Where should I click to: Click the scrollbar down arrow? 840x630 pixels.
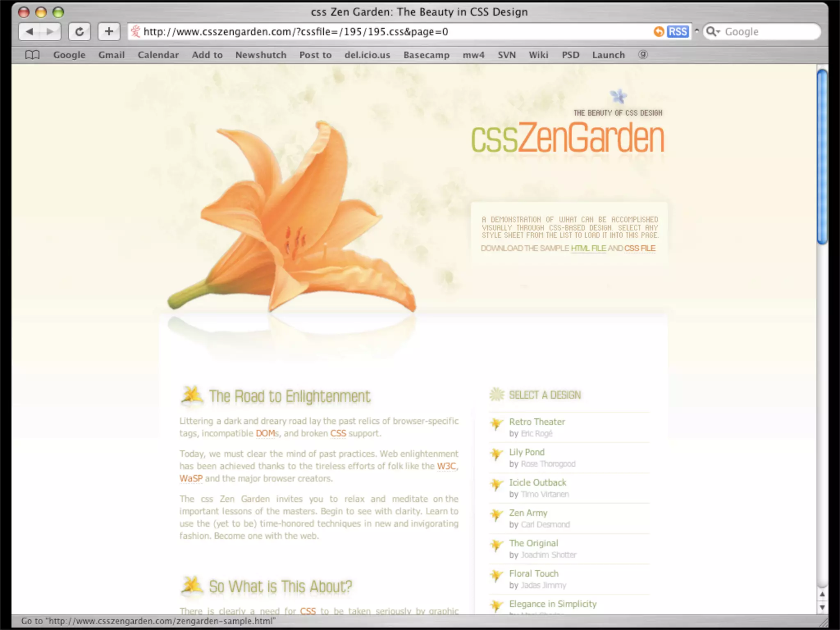click(x=822, y=607)
